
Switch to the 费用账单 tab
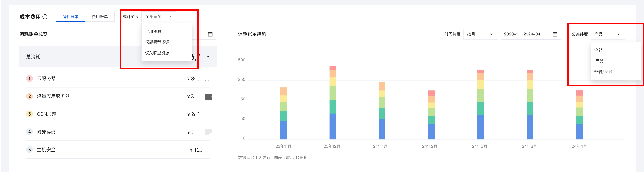(x=100, y=17)
